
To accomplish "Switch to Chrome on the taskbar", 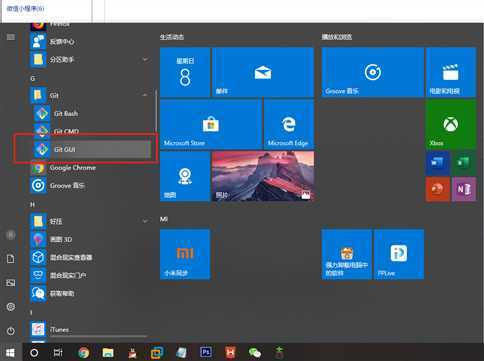I will coord(84,353).
